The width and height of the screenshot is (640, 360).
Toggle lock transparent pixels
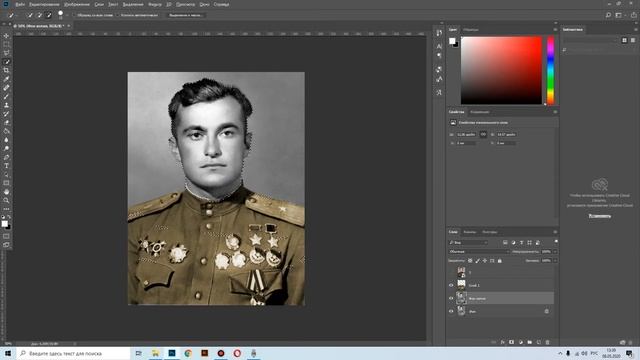470,260
